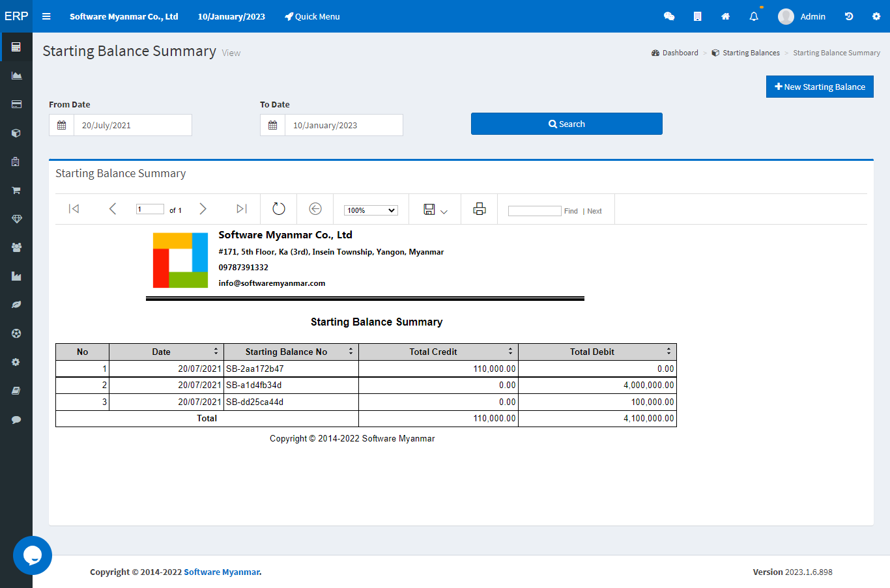890x588 pixels.
Task: Sort by the Date column
Action: pyautogui.click(x=216, y=351)
